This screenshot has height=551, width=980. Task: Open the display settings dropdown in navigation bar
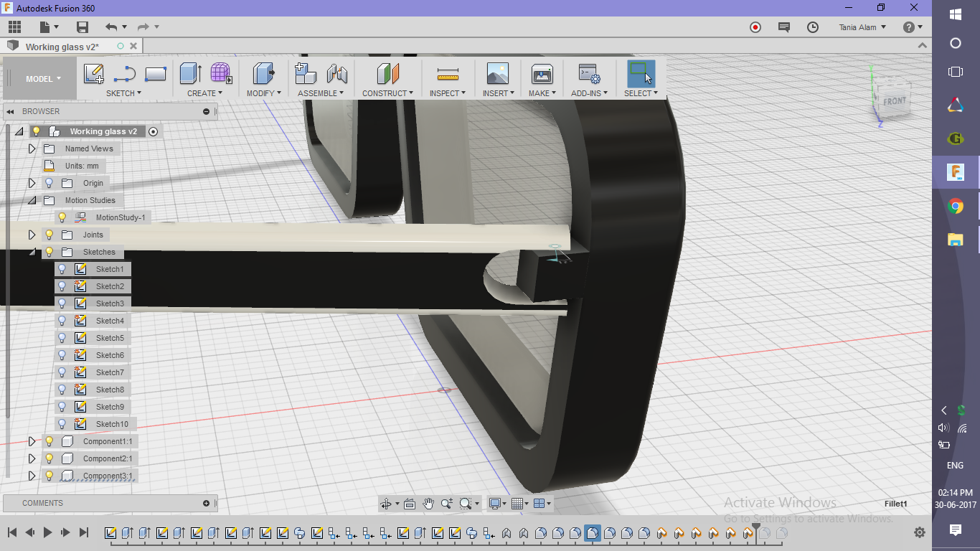point(498,504)
